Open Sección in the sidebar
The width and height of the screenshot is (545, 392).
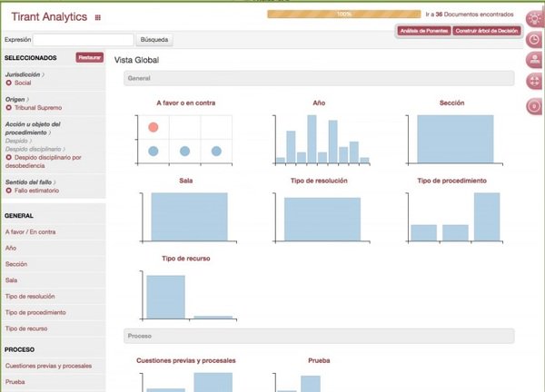pyautogui.click(x=16, y=264)
